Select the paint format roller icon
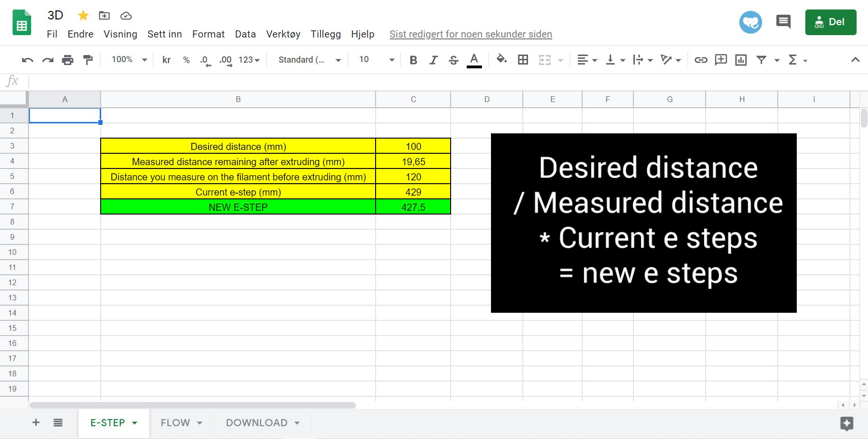This screenshot has height=439, width=868. [88, 60]
